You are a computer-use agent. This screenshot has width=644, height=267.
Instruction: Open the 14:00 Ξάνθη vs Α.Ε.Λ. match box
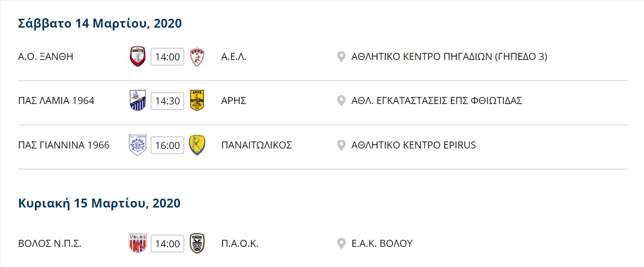[167, 57]
